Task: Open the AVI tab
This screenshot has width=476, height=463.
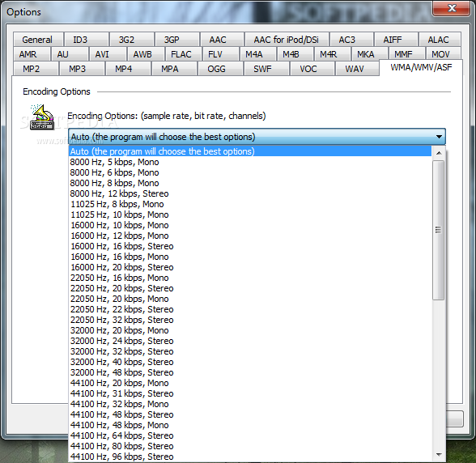Action: 108,54
